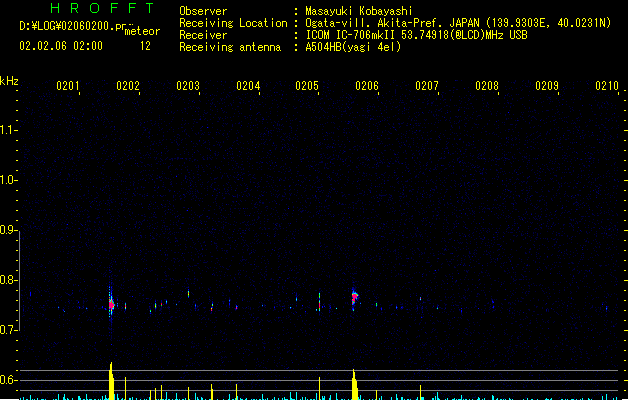Click the 0.6 kHz axis label
This screenshot has width=629, height=400.
click(8, 380)
